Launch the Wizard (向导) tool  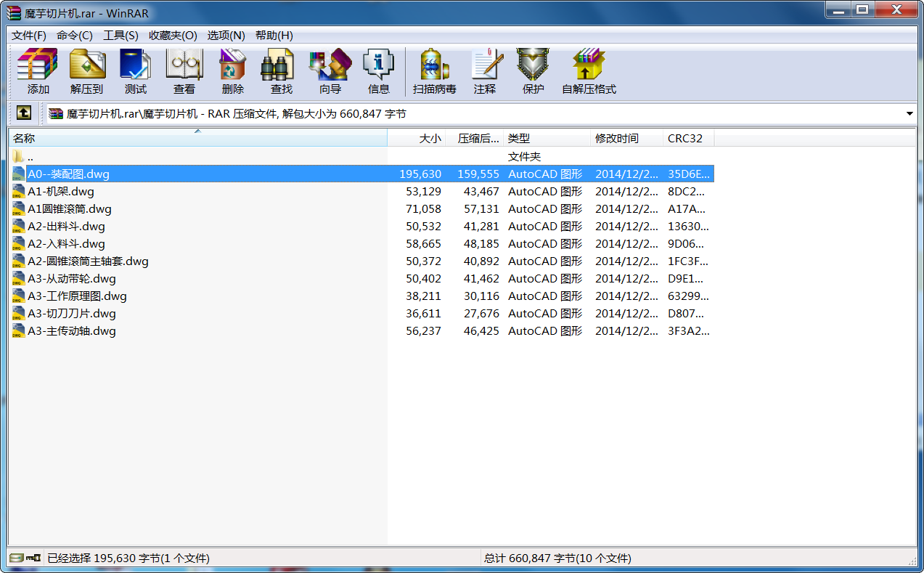(330, 71)
